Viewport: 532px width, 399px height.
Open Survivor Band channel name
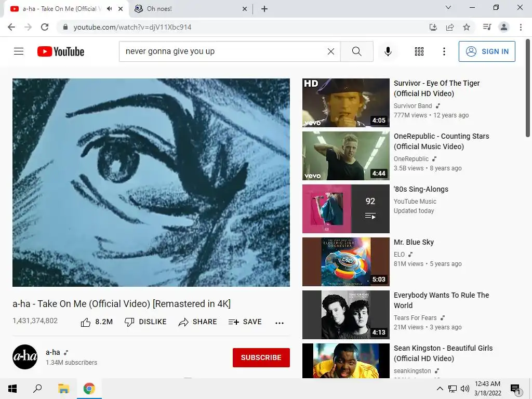coord(413,106)
